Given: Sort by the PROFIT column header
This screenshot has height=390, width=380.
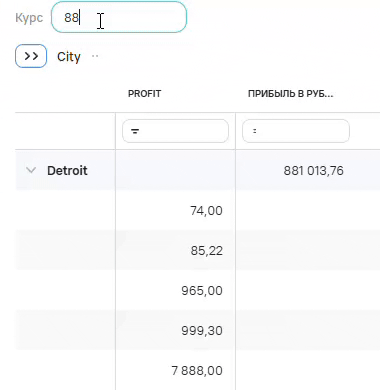Looking at the screenshot, I should tap(144, 94).
